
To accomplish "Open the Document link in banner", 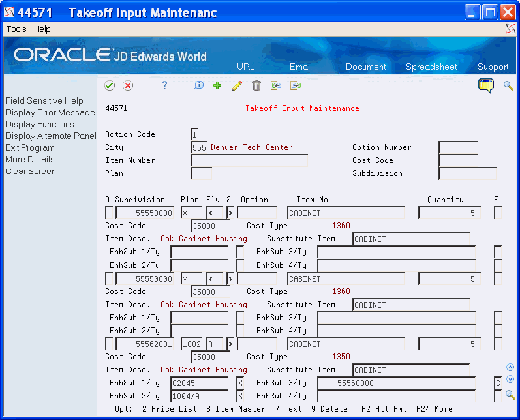I will tap(365, 67).
